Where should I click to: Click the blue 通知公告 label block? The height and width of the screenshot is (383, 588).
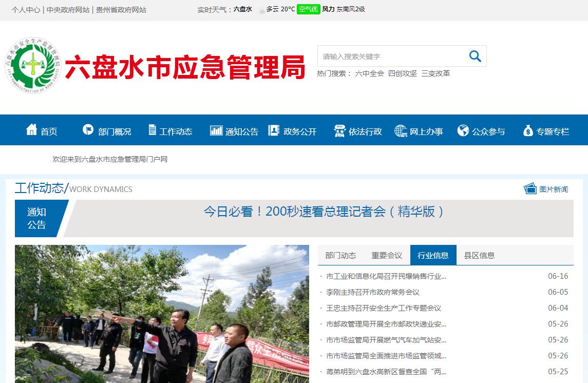point(42,219)
